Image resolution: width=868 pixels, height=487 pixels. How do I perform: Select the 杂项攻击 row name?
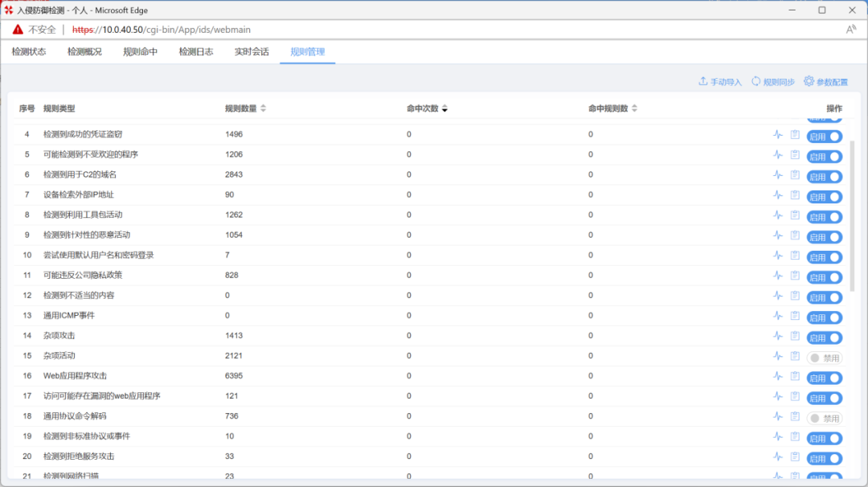click(59, 335)
